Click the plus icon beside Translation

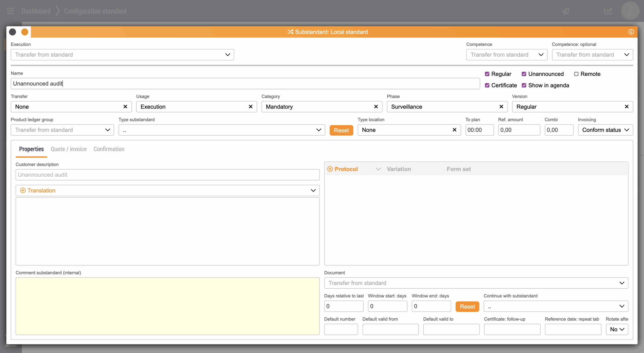tap(23, 190)
